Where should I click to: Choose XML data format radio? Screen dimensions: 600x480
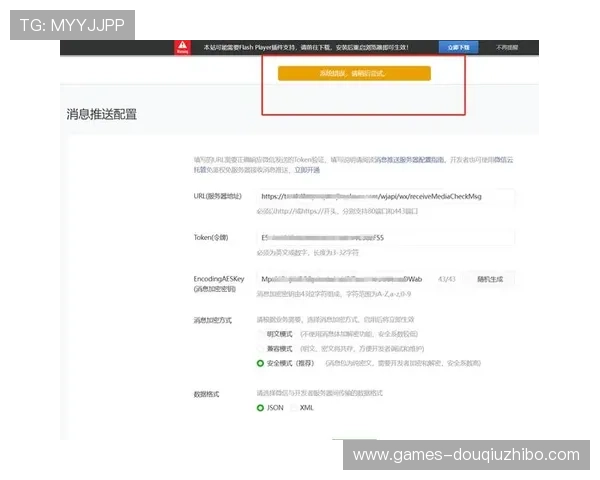(x=294, y=408)
